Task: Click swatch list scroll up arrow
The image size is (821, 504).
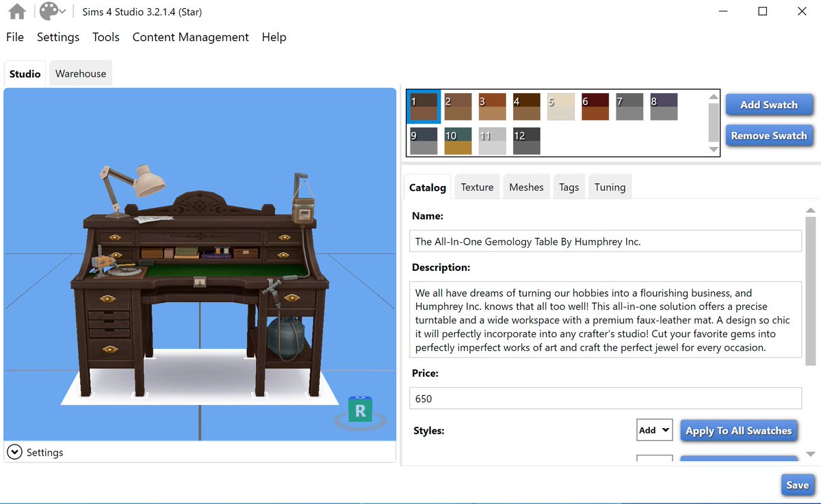Action: pos(714,97)
